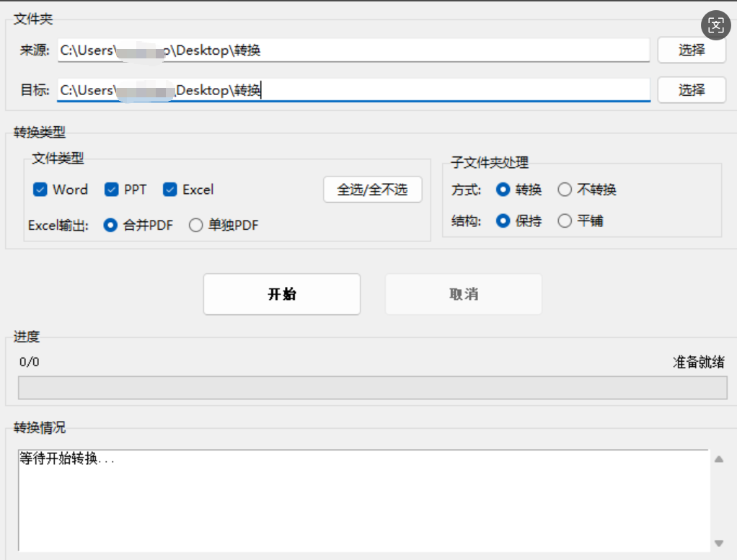The image size is (737, 560).
Task: Start conversion with the 开始 button
Action: [x=282, y=294]
